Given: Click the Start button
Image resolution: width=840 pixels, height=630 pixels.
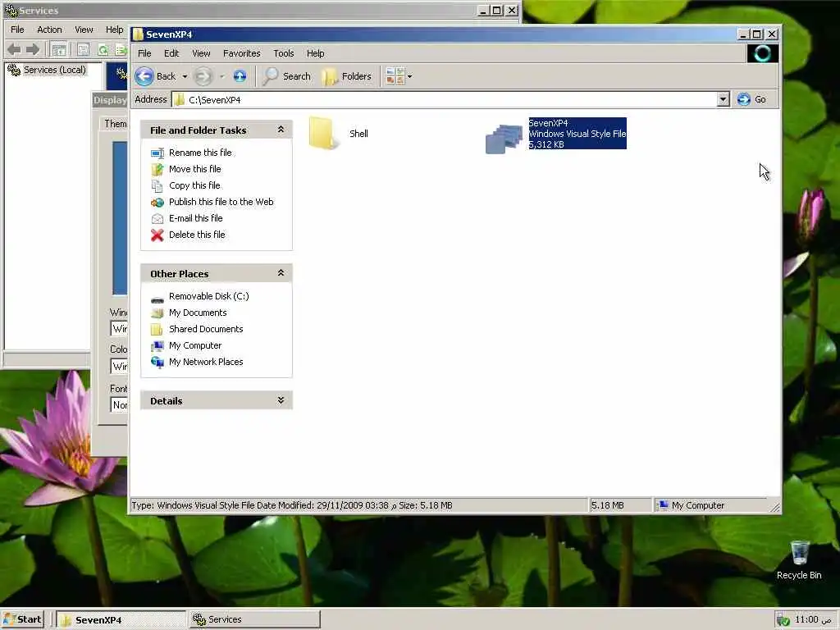Looking at the screenshot, I should tap(22, 619).
